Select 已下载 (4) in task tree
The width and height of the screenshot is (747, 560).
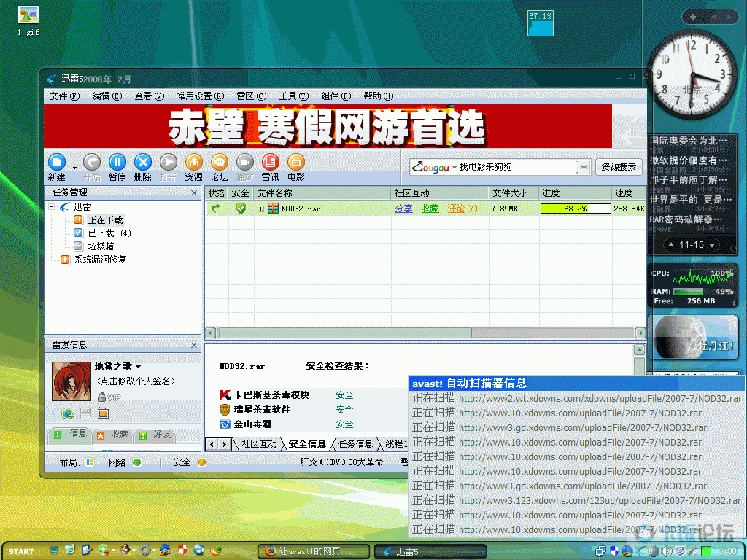[x=109, y=233]
